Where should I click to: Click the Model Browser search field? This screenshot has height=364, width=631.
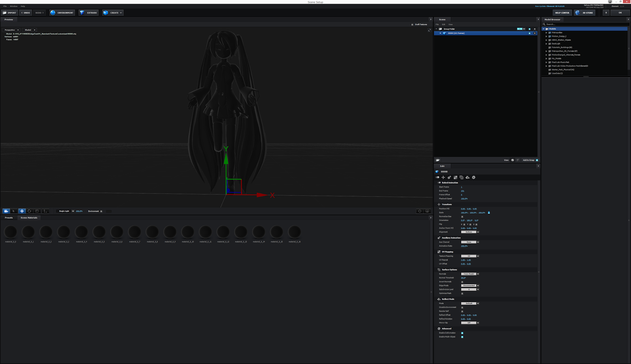[x=585, y=24]
